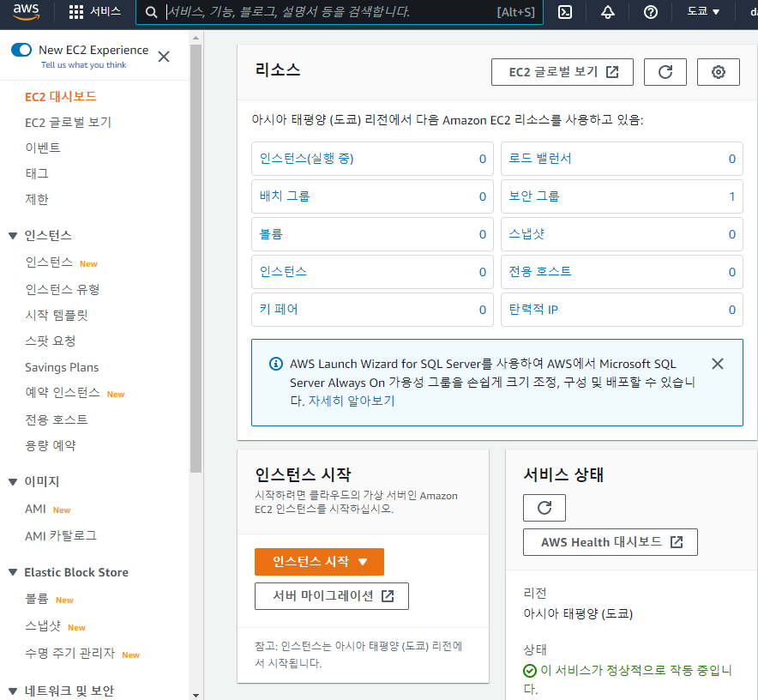758x700 pixels.
Task: Open 보안 그룹 resource card
Action: pyautogui.click(x=622, y=196)
